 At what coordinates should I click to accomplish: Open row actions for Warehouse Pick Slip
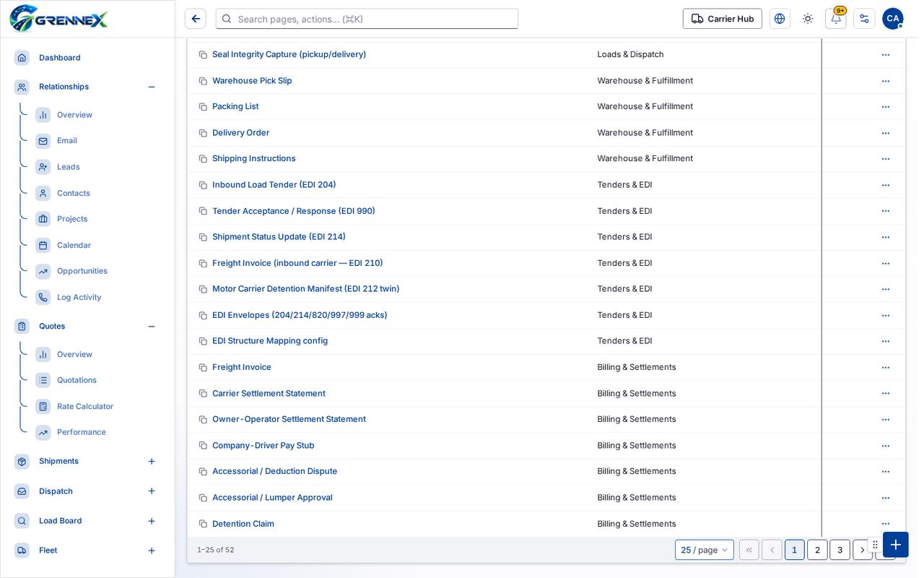[886, 81]
